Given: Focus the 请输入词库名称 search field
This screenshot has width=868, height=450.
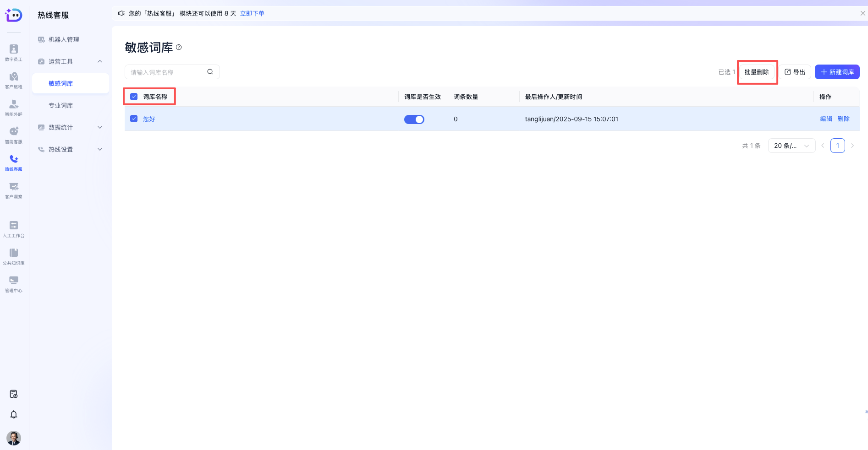Looking at the screenshot, I should [167, 72].
